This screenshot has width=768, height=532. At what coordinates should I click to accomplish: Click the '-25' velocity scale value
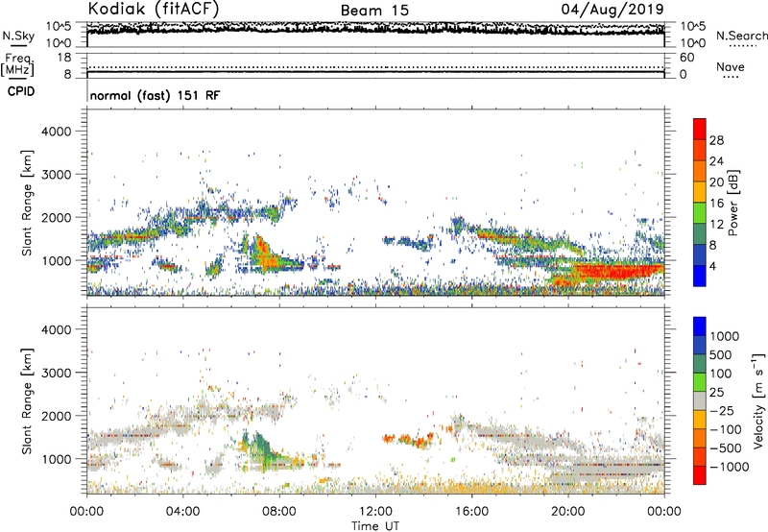tap(721, 411)
